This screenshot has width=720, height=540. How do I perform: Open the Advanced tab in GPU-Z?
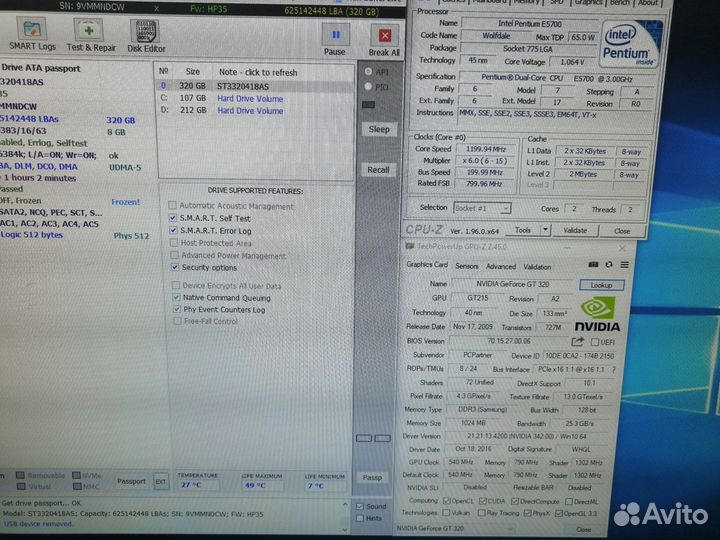pos(501,266)
